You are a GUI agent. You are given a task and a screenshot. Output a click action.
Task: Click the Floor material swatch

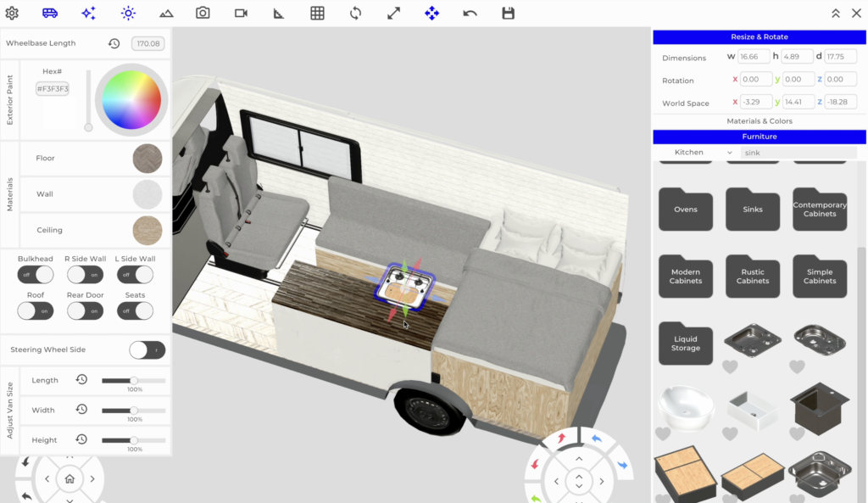[x=147, y=159]
